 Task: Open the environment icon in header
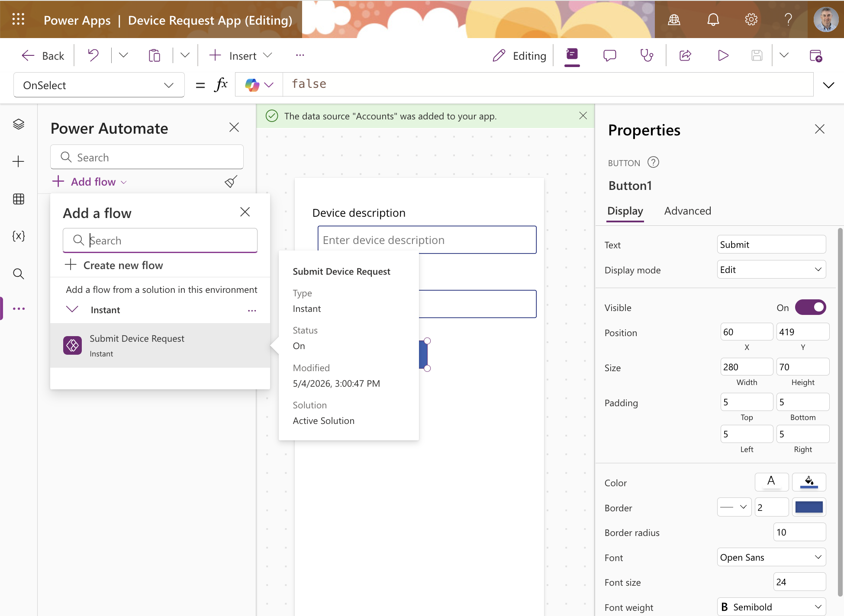674,19
